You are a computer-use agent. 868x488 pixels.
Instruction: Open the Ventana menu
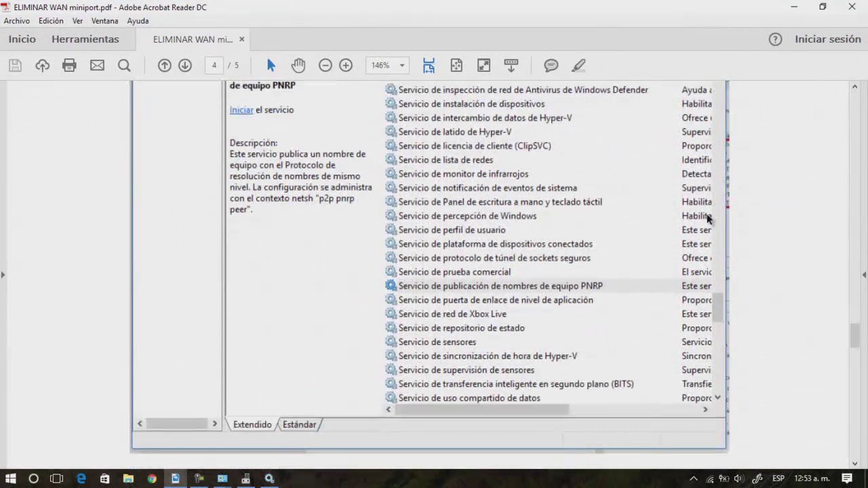coord(104,21)
